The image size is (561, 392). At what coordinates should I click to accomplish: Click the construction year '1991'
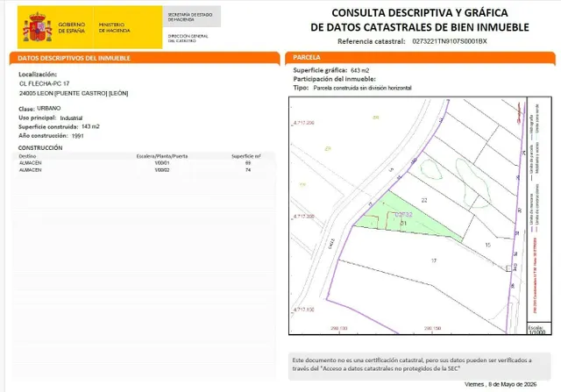tap(78, 136)
